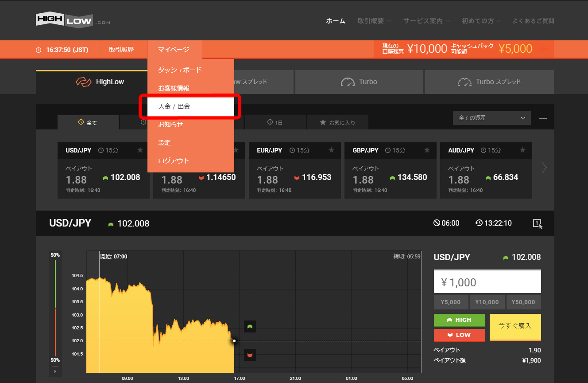Favorite the GBP/JPY card star
The image size is (588, 383).
click(x=427, y=150)
